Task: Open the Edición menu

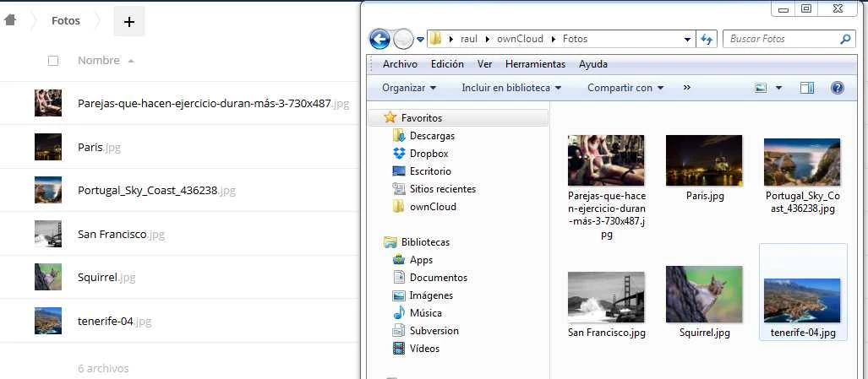Action: pyautogui.click(x=447, y=64)
